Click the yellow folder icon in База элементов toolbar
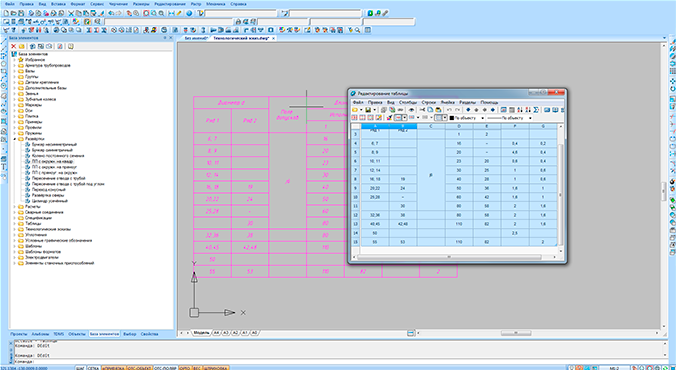 (x=22, y=46)
